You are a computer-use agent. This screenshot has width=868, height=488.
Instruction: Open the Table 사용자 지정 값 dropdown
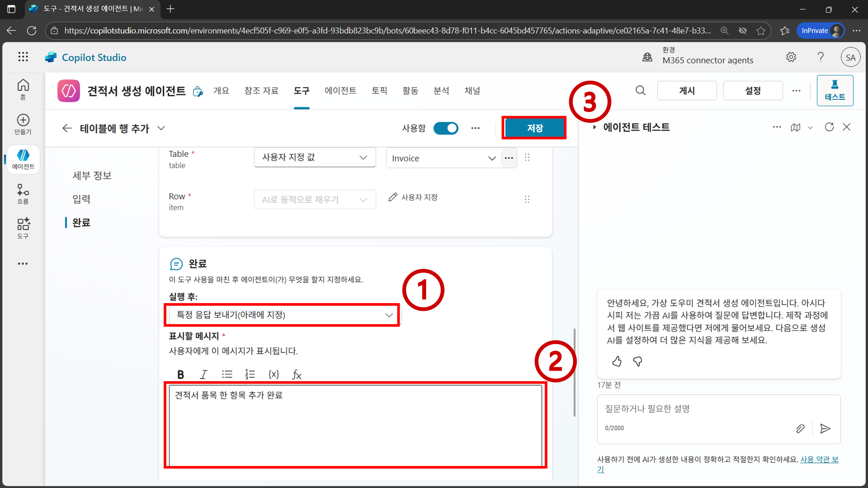point(315,157)
